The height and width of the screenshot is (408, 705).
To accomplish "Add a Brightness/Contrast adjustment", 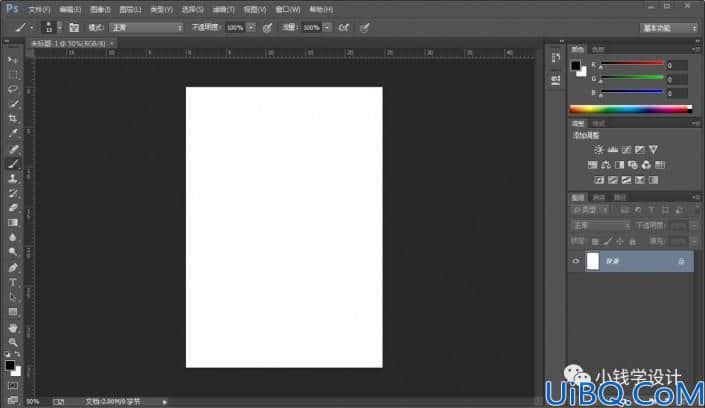I will [x=598, y=149].
